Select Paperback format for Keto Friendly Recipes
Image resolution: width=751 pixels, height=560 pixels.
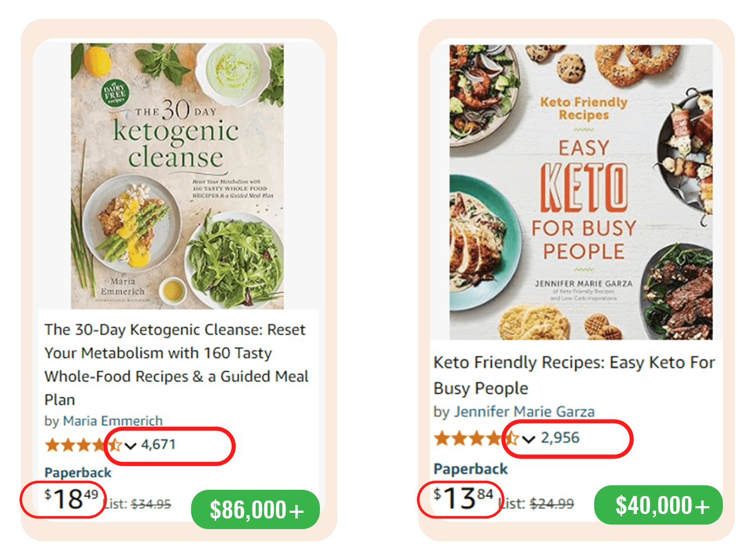tap(470, 469)
